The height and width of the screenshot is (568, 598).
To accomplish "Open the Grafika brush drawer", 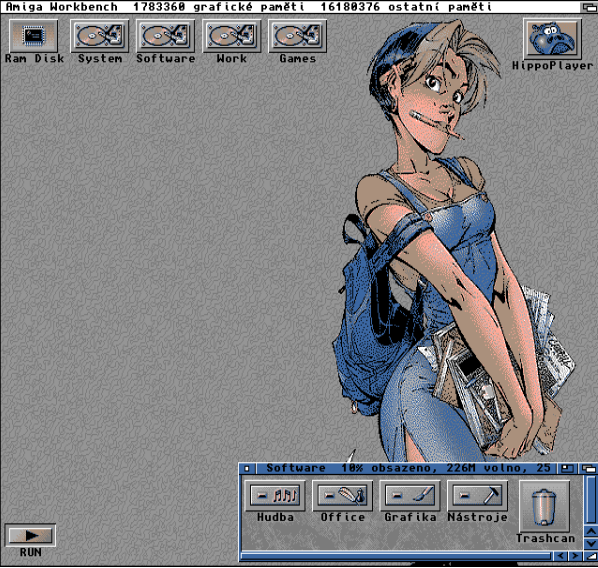I will pyautogui.click(x=410, y=496).
